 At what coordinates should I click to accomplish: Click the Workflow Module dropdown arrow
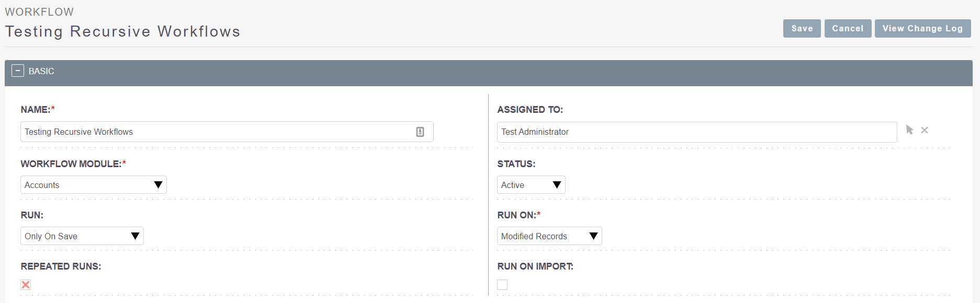click(x=159, y=185)
